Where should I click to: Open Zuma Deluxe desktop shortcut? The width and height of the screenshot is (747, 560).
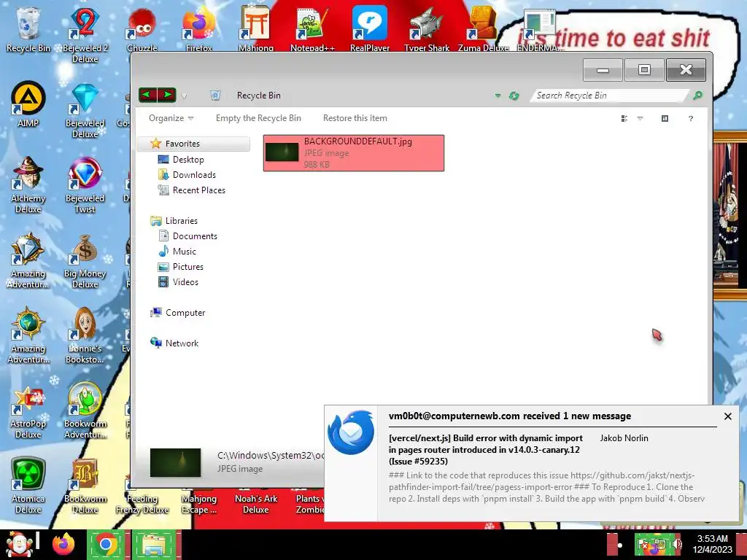coord(483,28)
